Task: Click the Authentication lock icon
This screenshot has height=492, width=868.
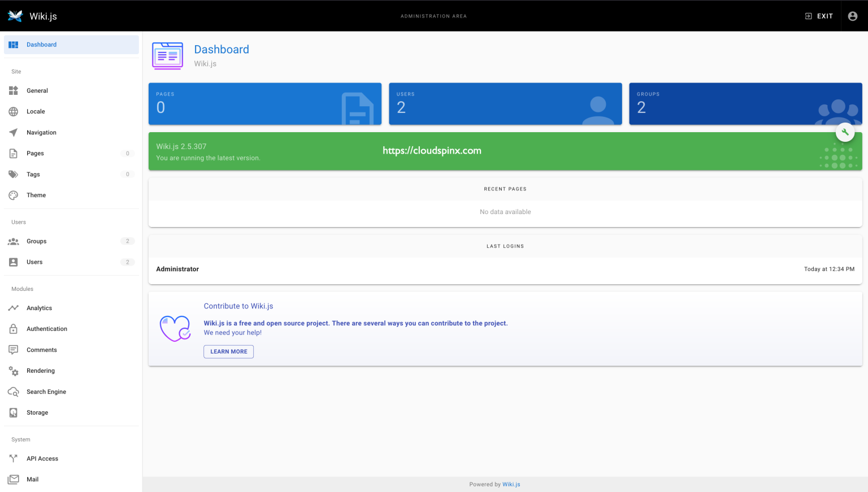Action: 14,329
